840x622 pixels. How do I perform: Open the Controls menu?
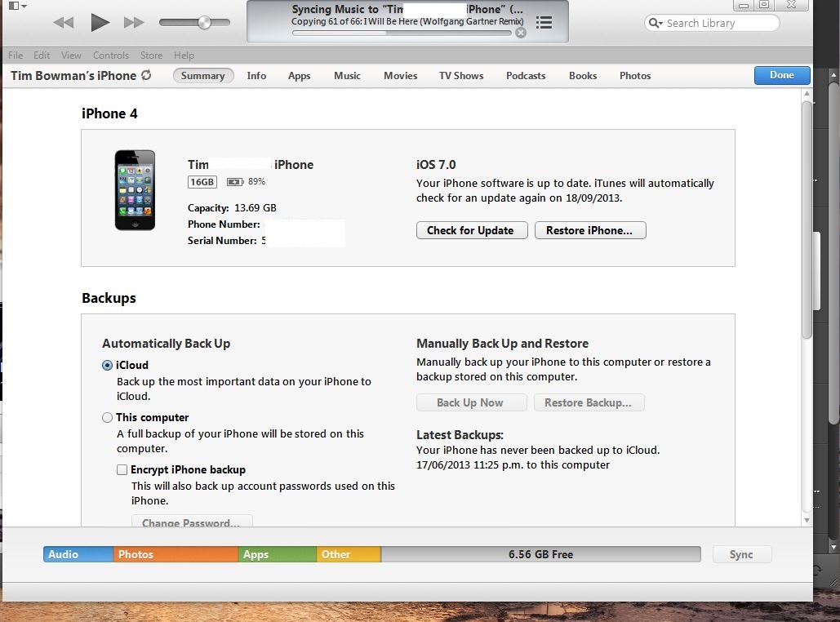111,56
